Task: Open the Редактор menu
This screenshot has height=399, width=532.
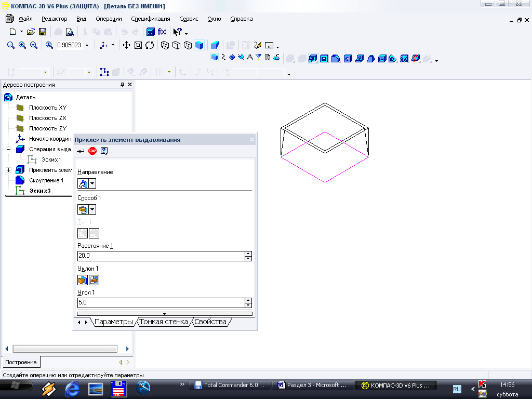Action: click(54, 19)
